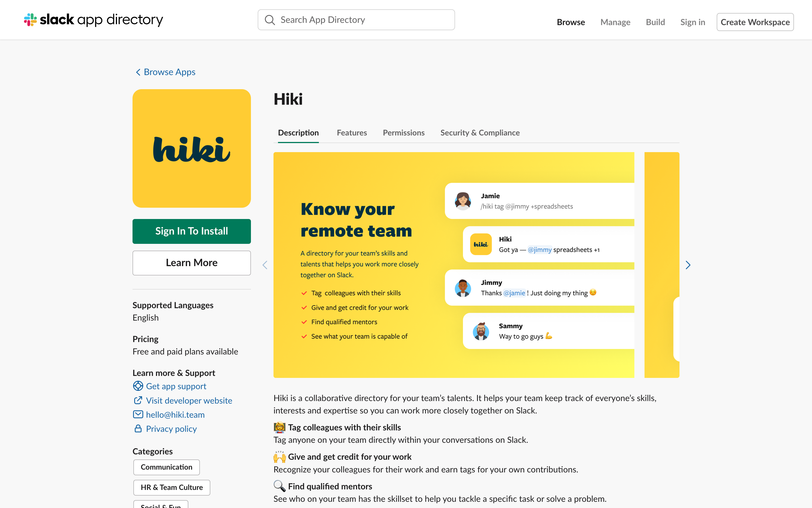This screenshot has height=508, width=812.
Task: Click the magnifying glass emoji before Find qualified mentors
Action: tap(279, 486)
